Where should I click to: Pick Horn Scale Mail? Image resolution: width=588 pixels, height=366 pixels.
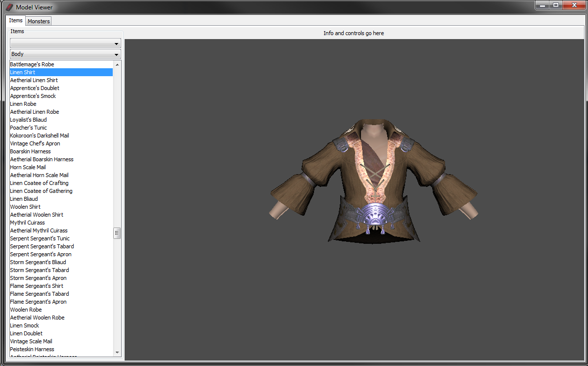(61, 167)
